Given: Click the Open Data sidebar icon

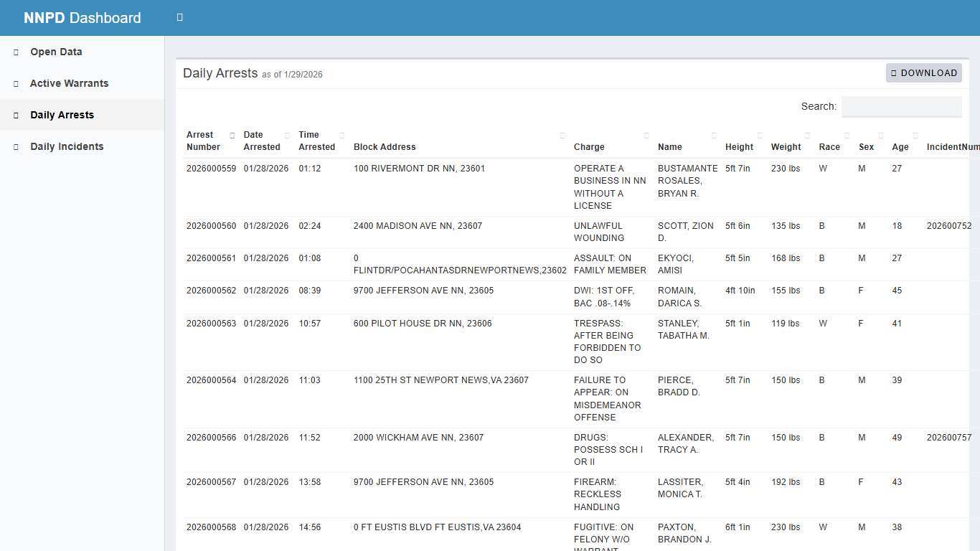Looking at the screenshot, I should click(16, 52).
